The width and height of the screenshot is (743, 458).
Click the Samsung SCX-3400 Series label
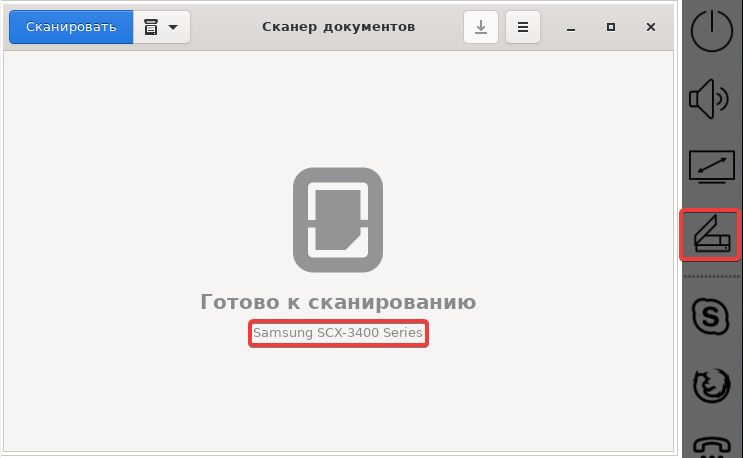(x=338, y=333)
